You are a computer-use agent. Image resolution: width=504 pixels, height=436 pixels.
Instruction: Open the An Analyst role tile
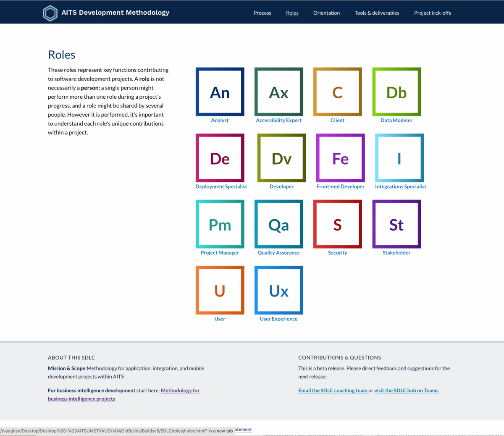(x=220, y=92)
